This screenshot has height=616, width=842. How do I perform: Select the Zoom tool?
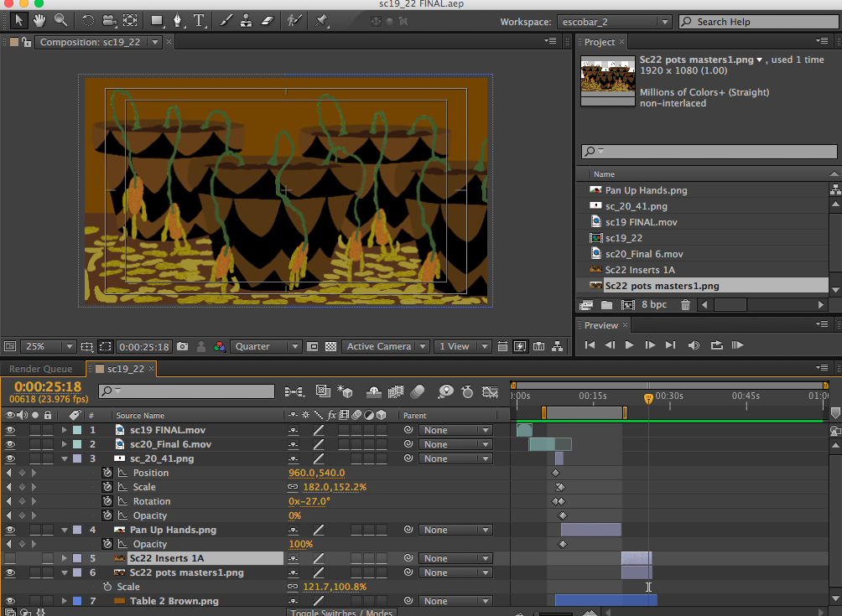[60, 21]
